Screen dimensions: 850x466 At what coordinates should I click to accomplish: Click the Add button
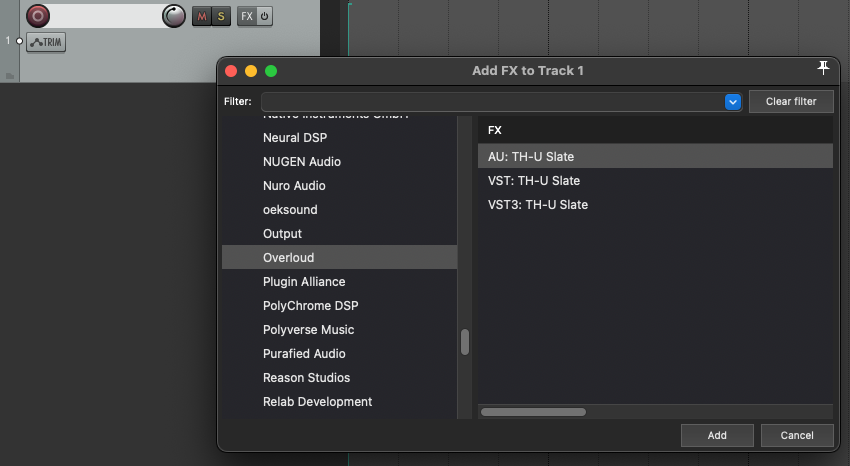coord(717,435)
